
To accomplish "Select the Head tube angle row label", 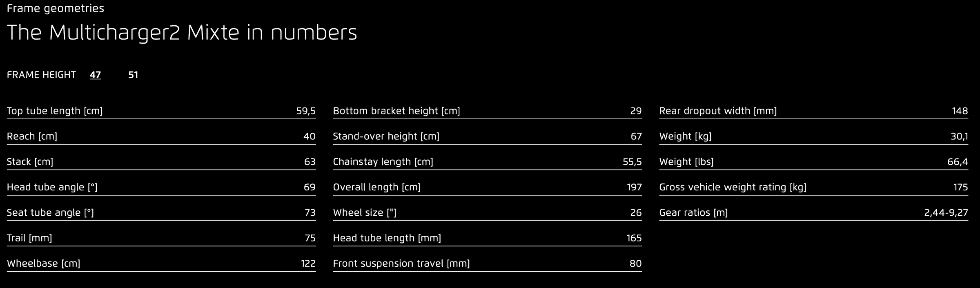I will 52,187.
